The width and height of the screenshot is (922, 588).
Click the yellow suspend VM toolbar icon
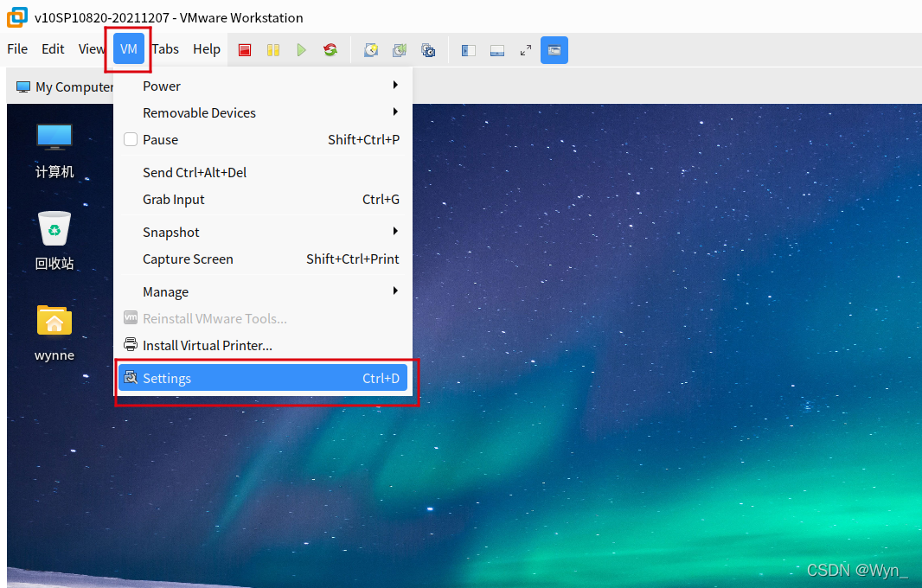click(272, 50)
